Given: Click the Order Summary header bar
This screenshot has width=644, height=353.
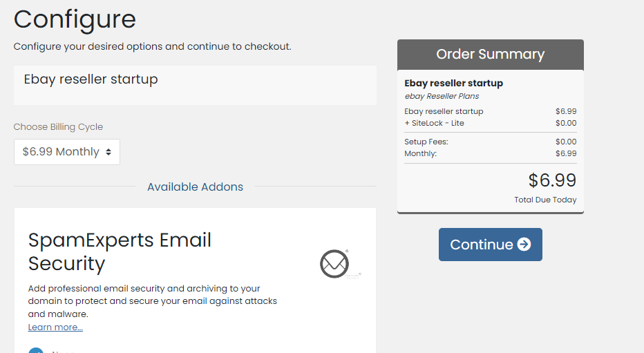Looking at the screenshot, I should pyautogui.click(x=491, y=55).
